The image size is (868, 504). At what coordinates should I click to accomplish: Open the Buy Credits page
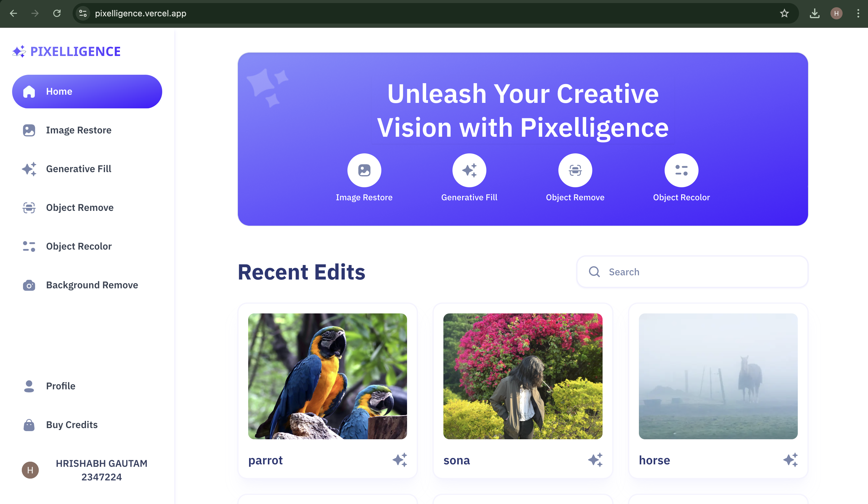pos(72,425)
